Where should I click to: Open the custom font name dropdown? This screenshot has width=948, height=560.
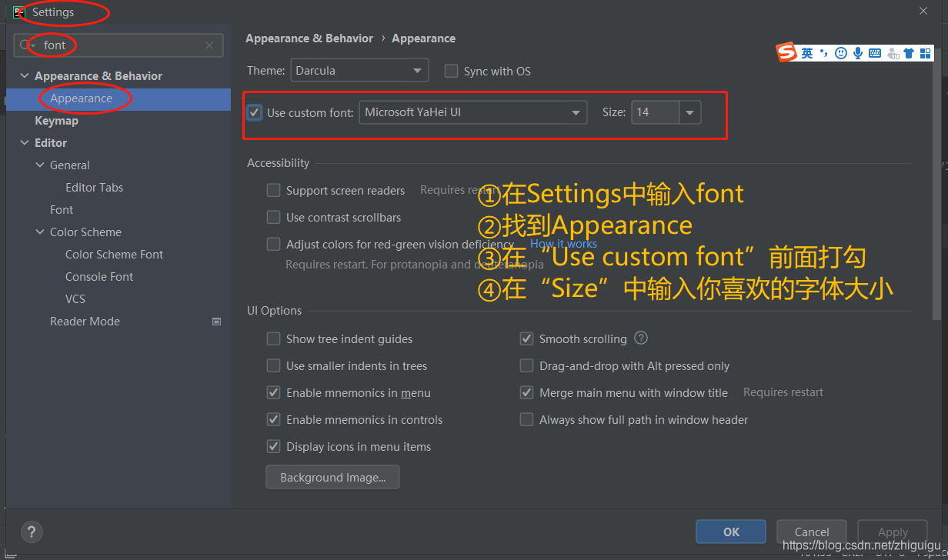pos(472,112)
